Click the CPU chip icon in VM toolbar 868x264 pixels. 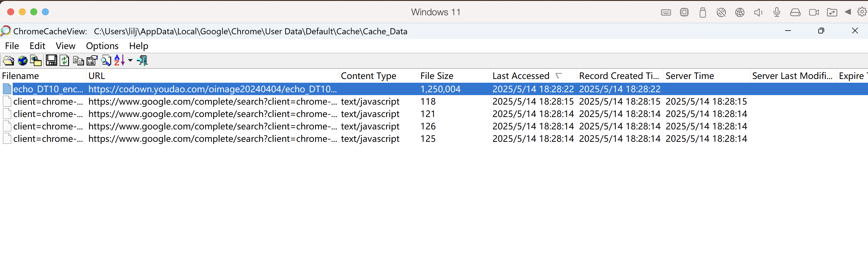[684, 12]
